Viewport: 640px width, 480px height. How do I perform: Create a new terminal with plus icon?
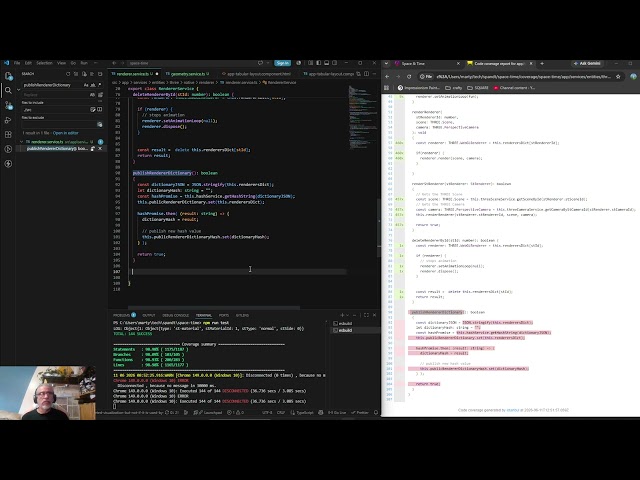pyautogui.click(x=342, y=315)
